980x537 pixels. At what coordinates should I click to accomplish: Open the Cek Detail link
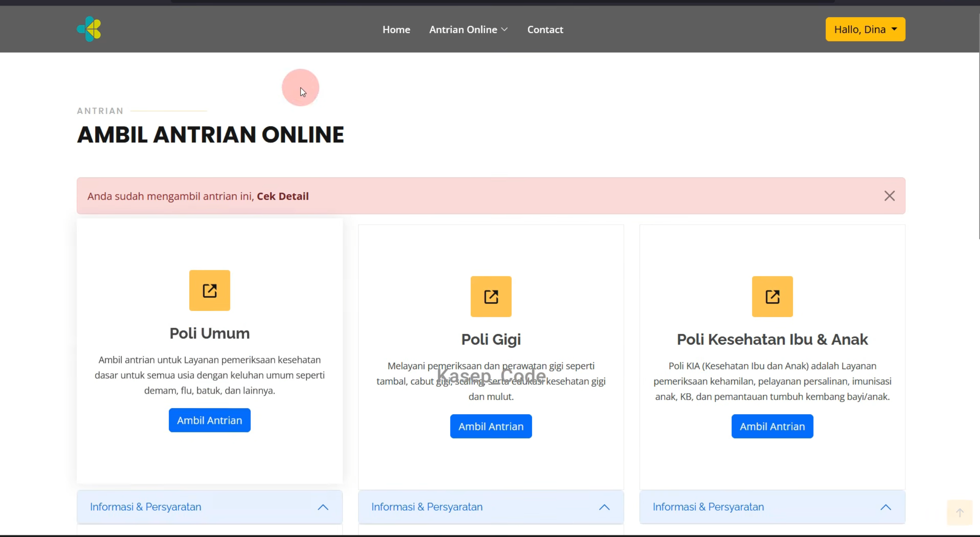point(283,196)
